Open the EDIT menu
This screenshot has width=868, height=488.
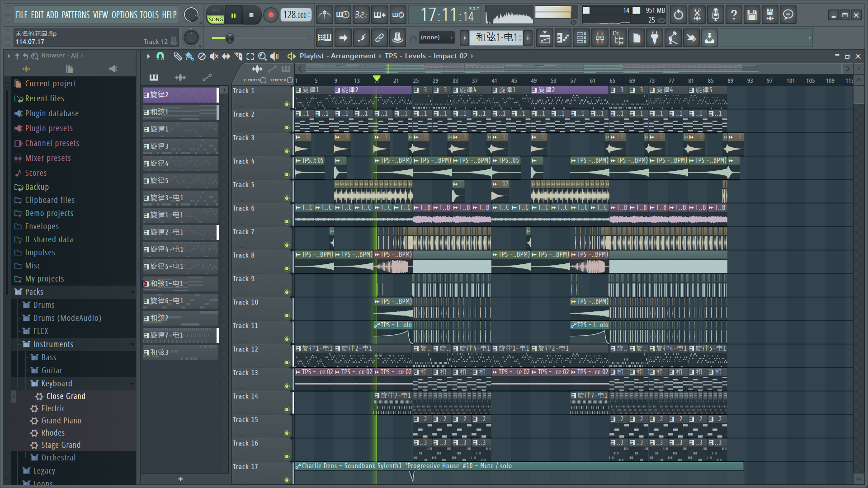(37, 15)
